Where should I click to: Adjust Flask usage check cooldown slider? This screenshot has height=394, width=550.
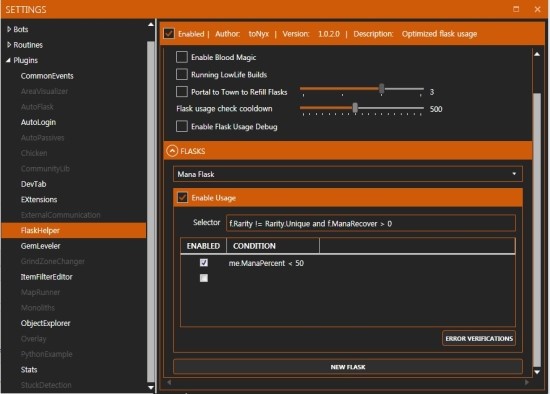pyautogui.click(x=355, y=108)
